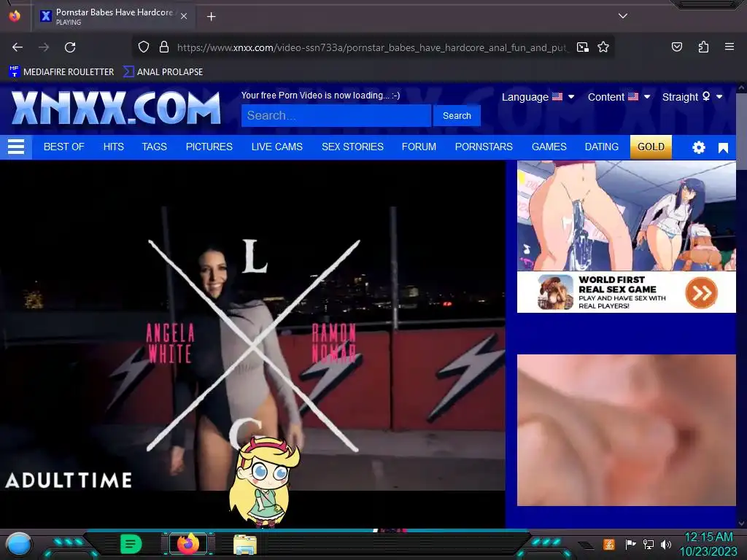Viewport: 747px width, 560px height.
Task: Click the site logo to go home
Action: click(x=116, y=108)
